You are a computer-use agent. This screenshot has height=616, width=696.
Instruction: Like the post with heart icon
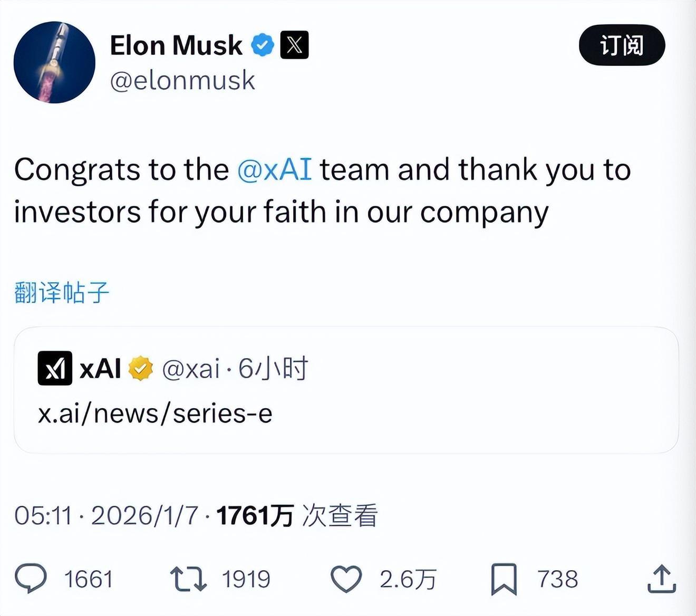[346, 579]
